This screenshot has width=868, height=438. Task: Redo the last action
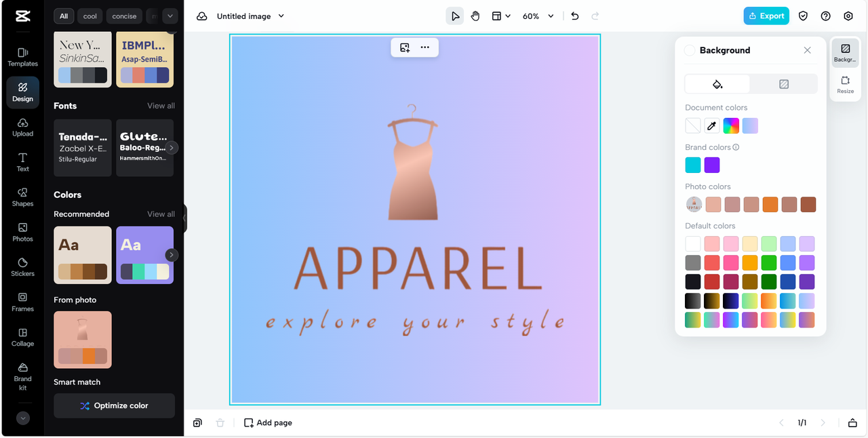[x=595, y=16]
